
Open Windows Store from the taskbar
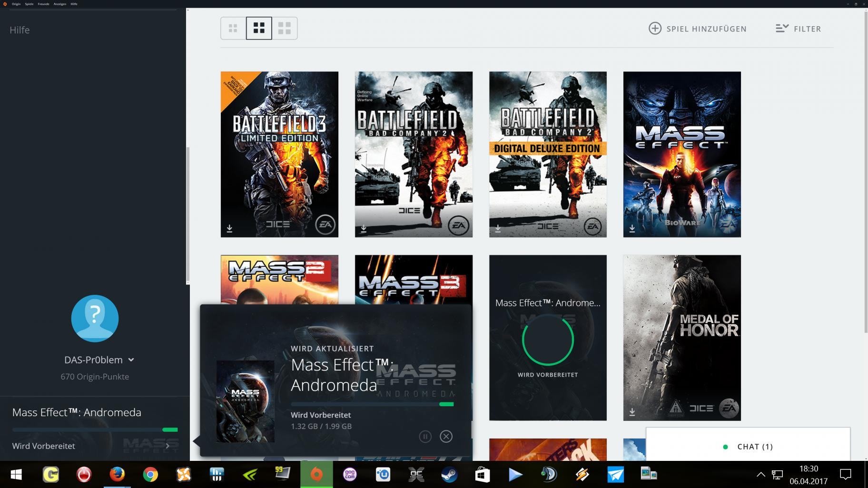point(483,474)
